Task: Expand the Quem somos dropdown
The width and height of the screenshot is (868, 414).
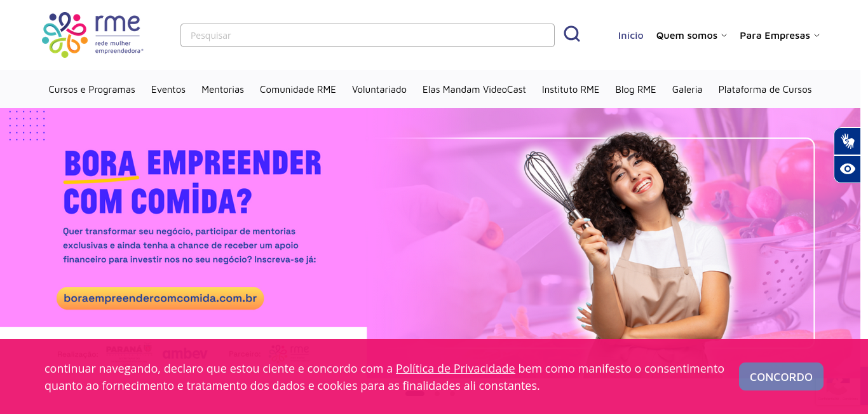Action: [x=691, y=36]
